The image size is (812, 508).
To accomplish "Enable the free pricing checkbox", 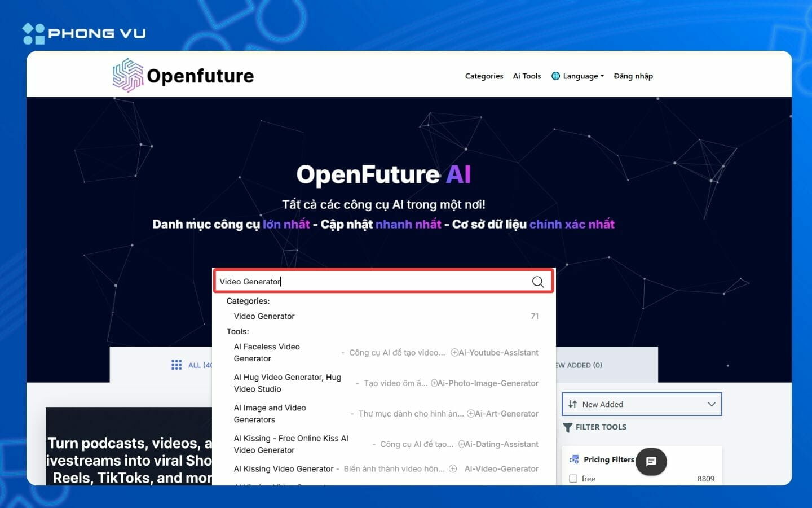I will [573, 479].
